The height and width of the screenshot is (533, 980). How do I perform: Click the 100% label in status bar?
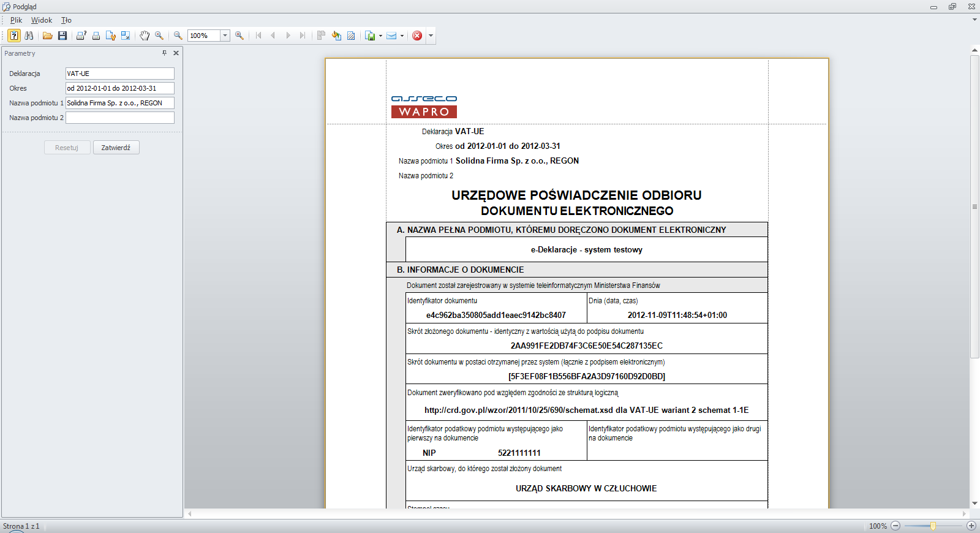pyautogui.click(x=878, y=526)
